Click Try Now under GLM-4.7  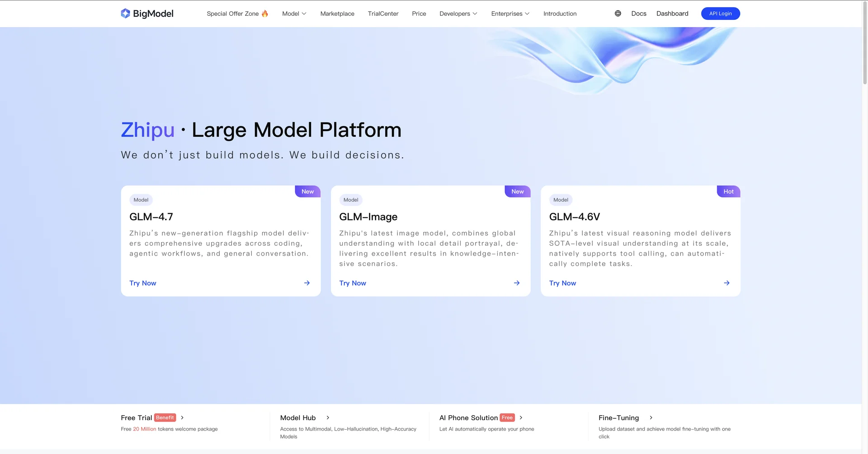tap(142, 283)
